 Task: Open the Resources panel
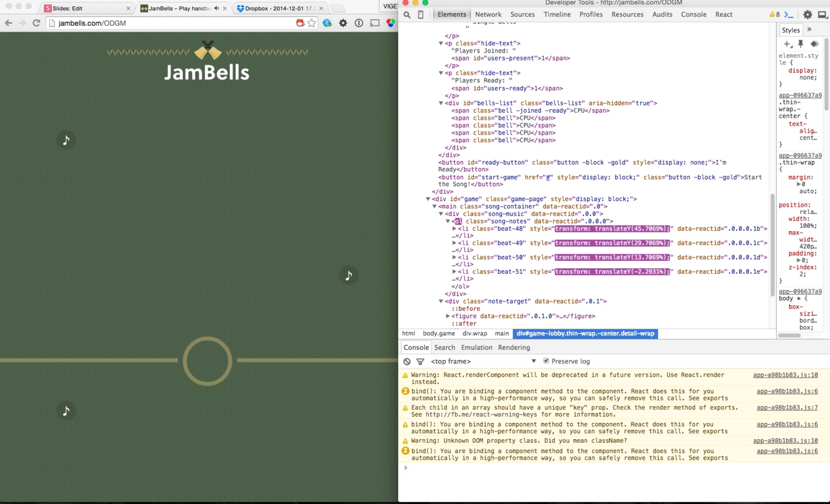[627, 15]
